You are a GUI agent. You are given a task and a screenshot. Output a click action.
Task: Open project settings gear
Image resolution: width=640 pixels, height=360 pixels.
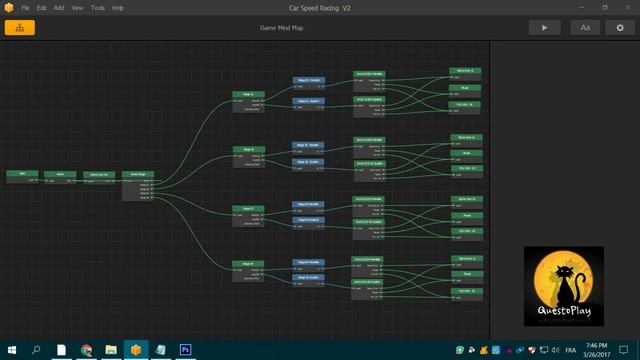pos(620,28)
